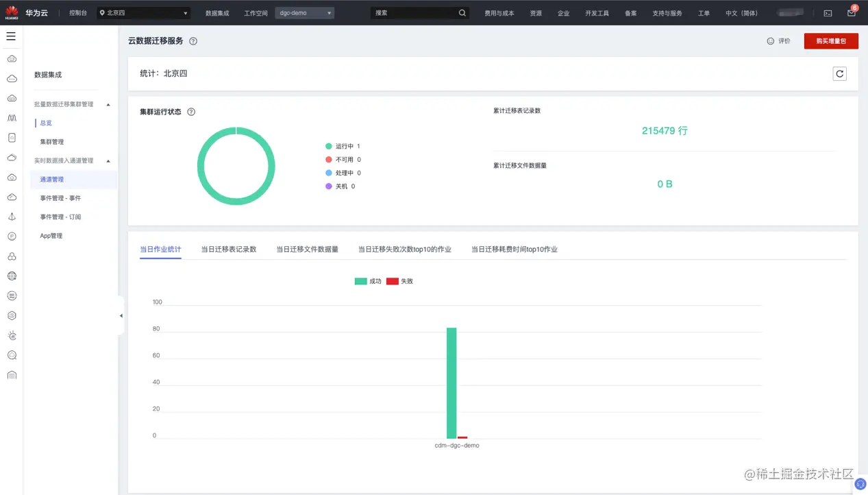
Task: Toggle the 失败 series in bar chart legend
Action: point(399,281)
